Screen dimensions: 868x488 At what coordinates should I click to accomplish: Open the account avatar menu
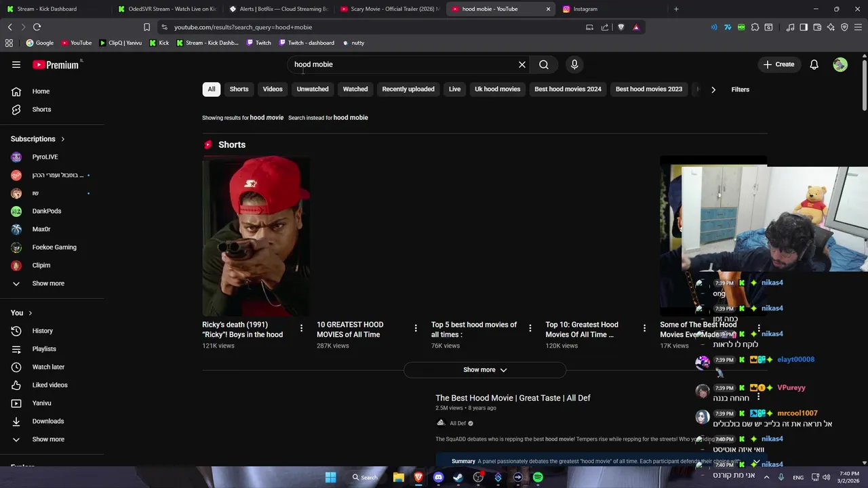[x=840, y=64]
